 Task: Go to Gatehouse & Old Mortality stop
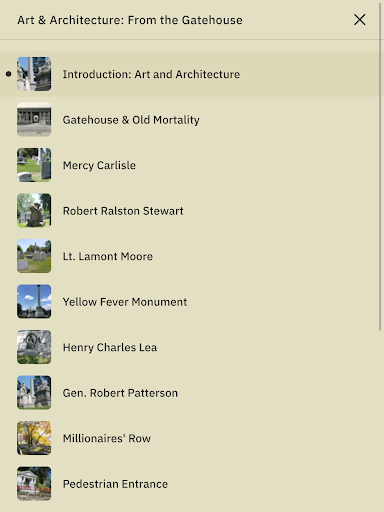[x=131, y=120]
